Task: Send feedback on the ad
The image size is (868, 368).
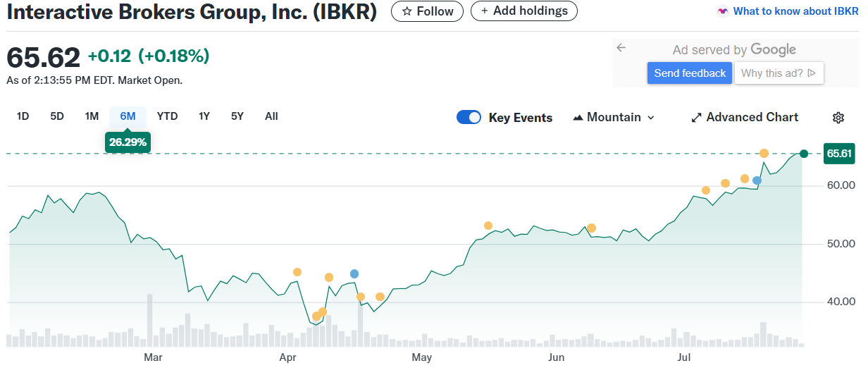Action: point(690,73)
